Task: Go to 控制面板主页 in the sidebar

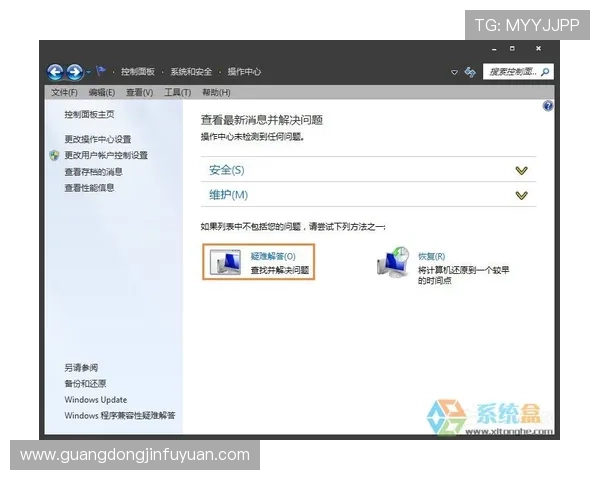Action: (89, 114)
